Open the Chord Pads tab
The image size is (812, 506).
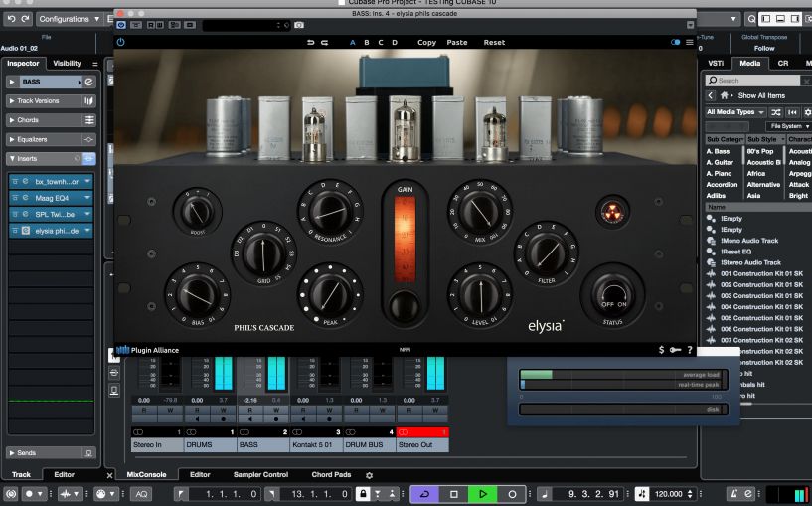point(331,474)
